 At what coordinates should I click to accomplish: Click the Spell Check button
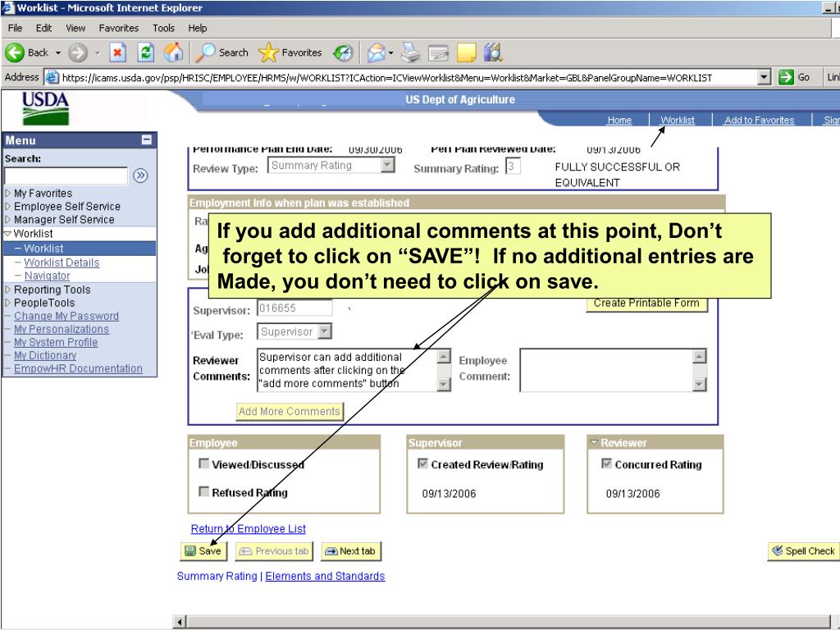coord(803,551)
